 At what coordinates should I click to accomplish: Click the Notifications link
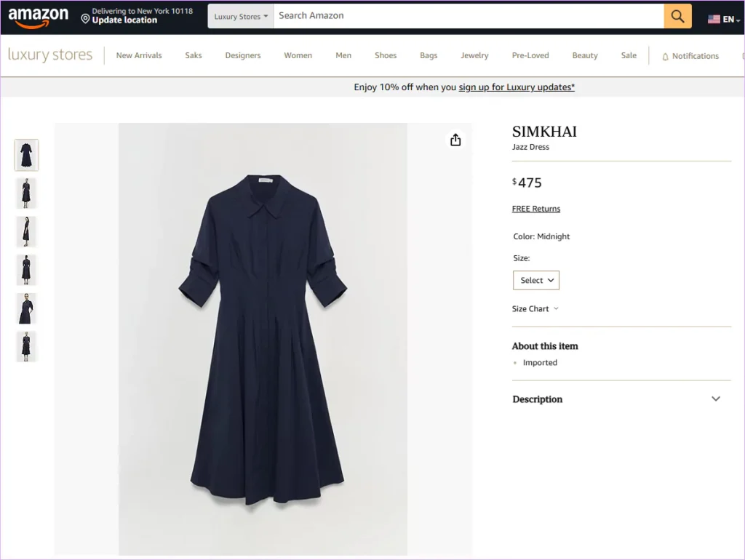tap(695, 56)
